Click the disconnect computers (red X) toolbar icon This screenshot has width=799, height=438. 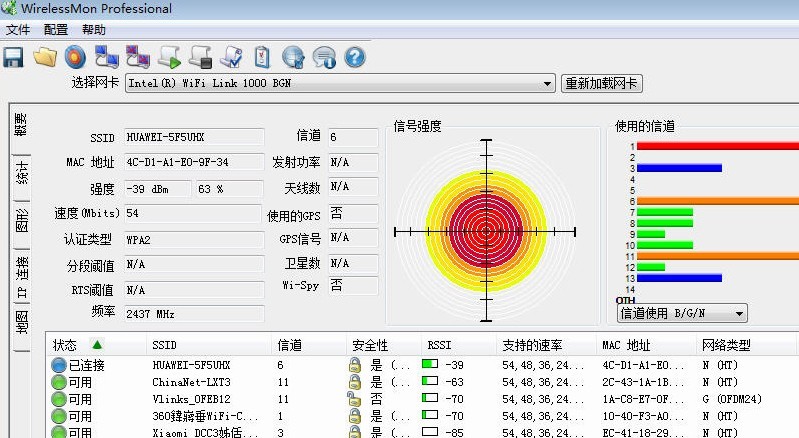click(x=138, y=57)
